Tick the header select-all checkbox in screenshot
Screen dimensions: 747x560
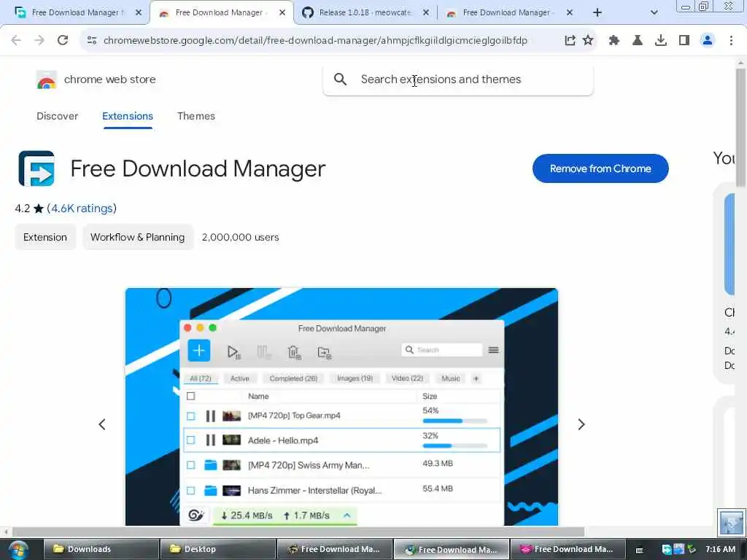point(191,396)
